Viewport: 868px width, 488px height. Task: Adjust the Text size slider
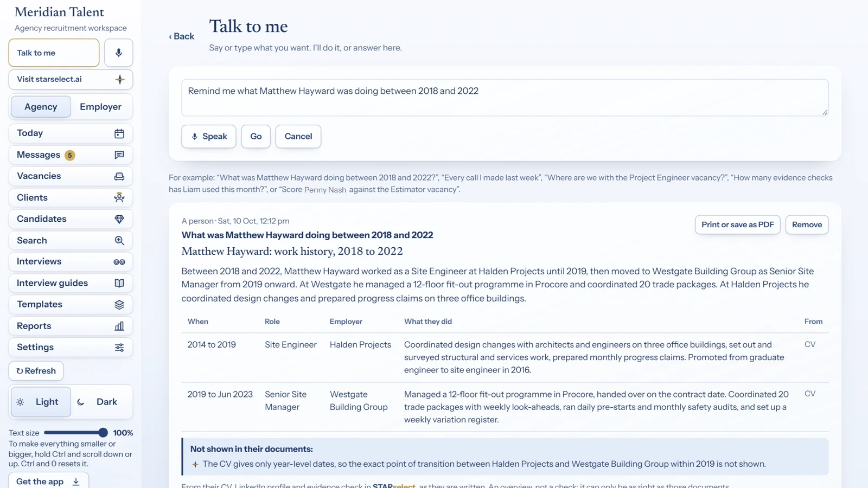[x=76, y=433]
